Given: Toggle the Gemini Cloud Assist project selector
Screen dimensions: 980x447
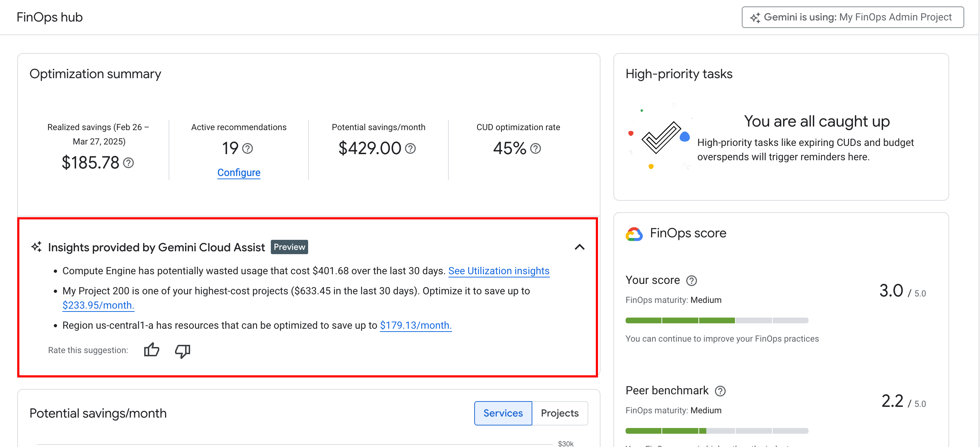Looking at the screenshot, I should [x=852, y=17].
